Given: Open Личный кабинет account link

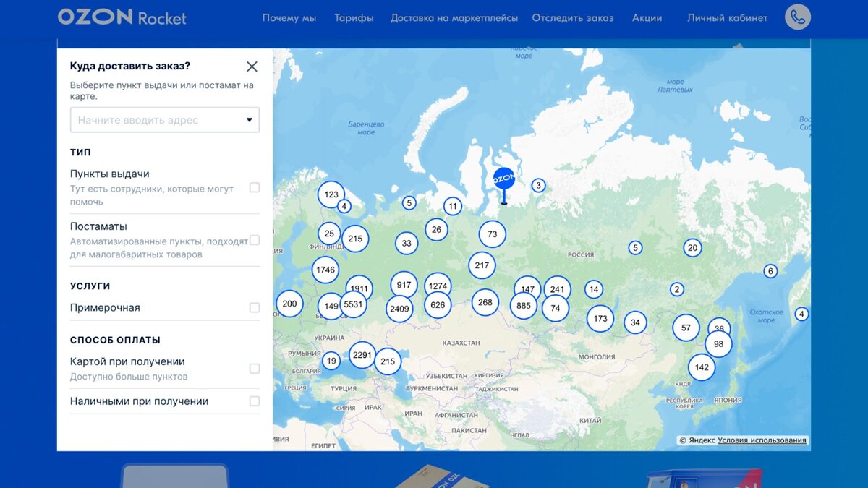Looking at the screenshot, I should pyautogui.click(x=727, y=18).
